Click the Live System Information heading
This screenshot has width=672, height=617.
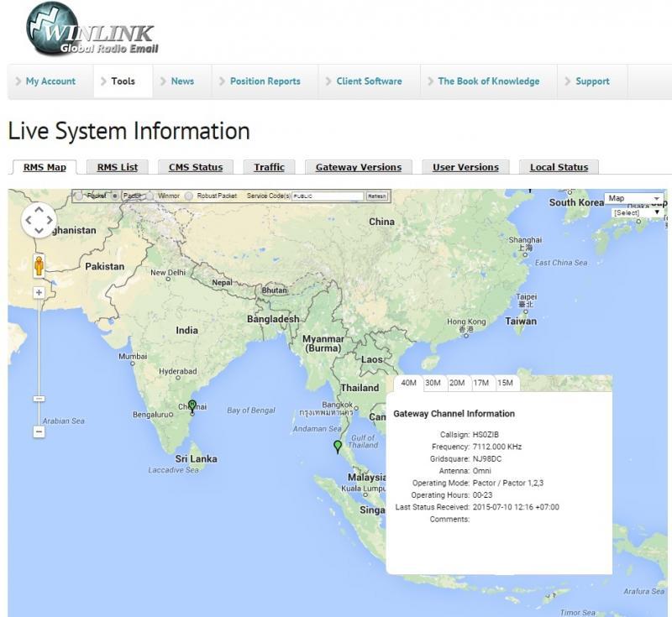point(129,131)
